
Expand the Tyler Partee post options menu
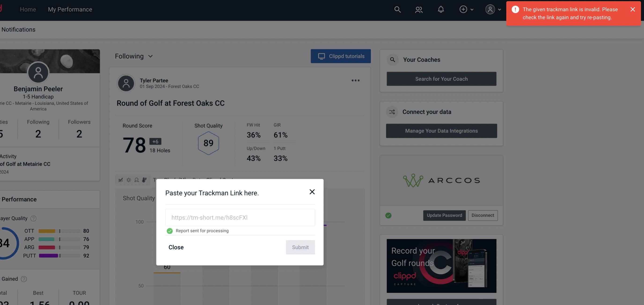(x=355, y=80)
